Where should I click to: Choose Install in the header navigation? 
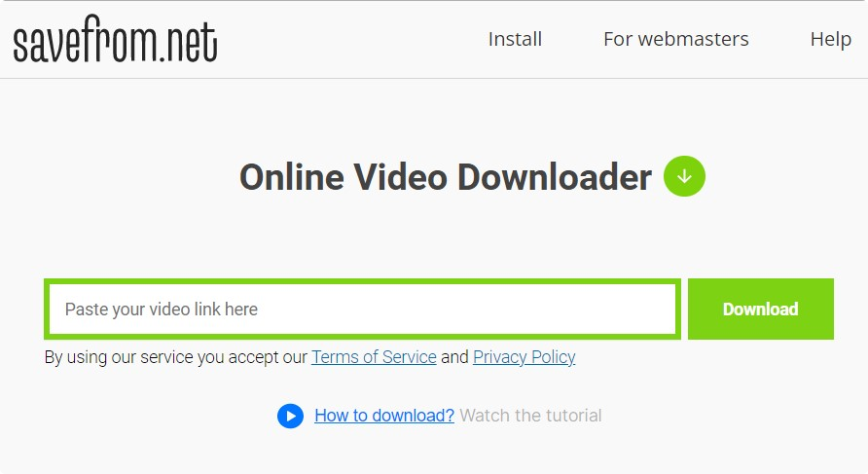tap(515, 39)
